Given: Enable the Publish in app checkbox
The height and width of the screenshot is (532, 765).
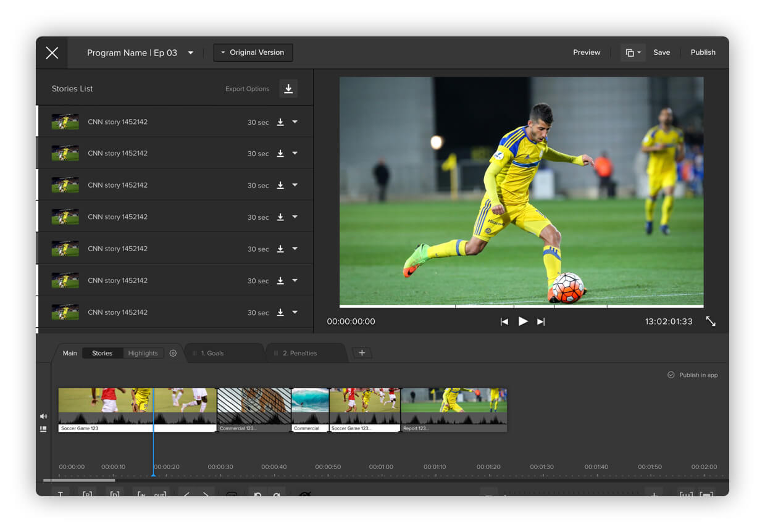Looking at the screenshot, I should (671, 375).
